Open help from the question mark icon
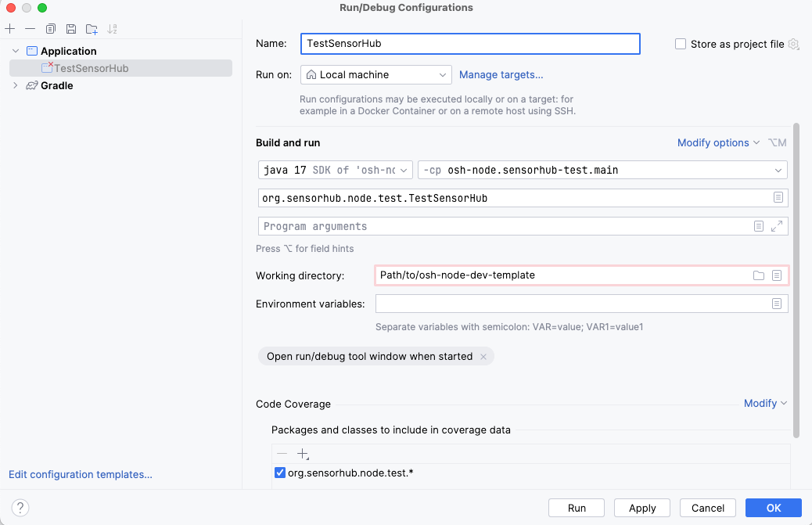This screenshot has width=812, height=525. pyautogui.click(x=20, y=507)
